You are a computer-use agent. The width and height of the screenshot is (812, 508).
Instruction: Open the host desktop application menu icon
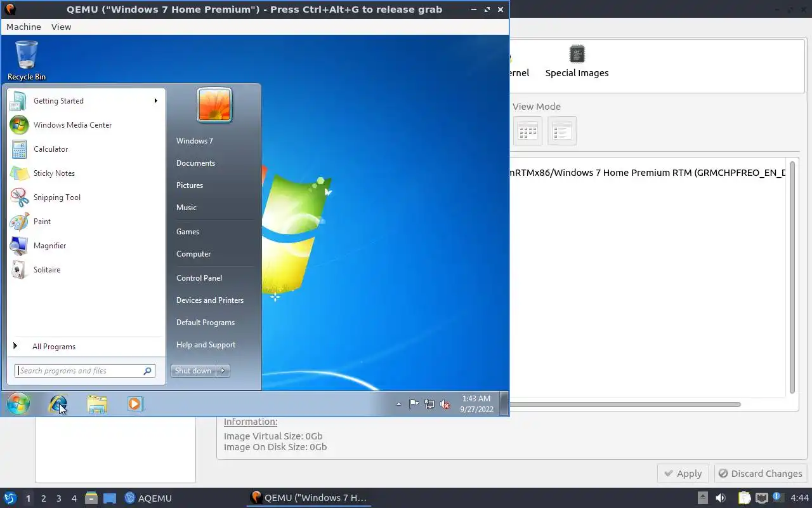(10, 498)
